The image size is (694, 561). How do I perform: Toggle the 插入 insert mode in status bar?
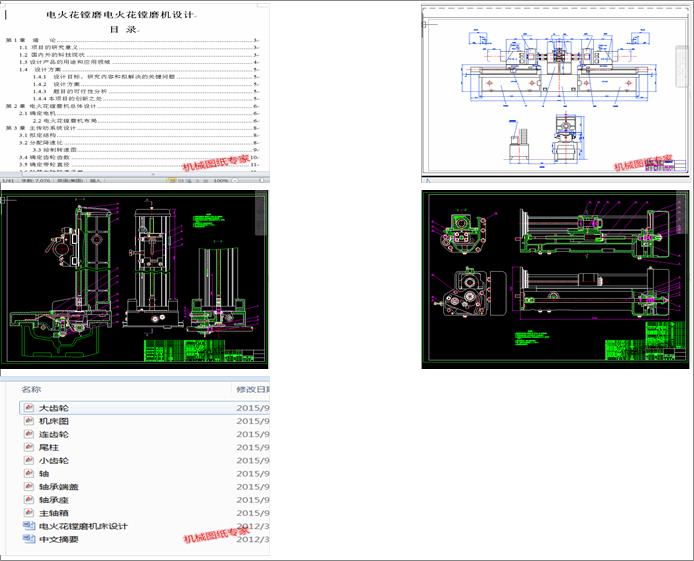(95, 181)
